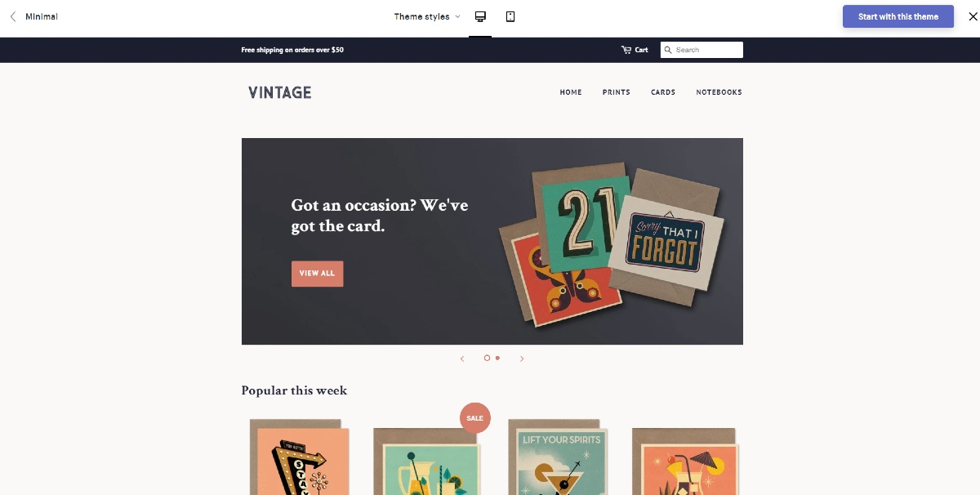Click the View All button
The height and width of the screenshot is (495, 980).
(x=317, y=274)
